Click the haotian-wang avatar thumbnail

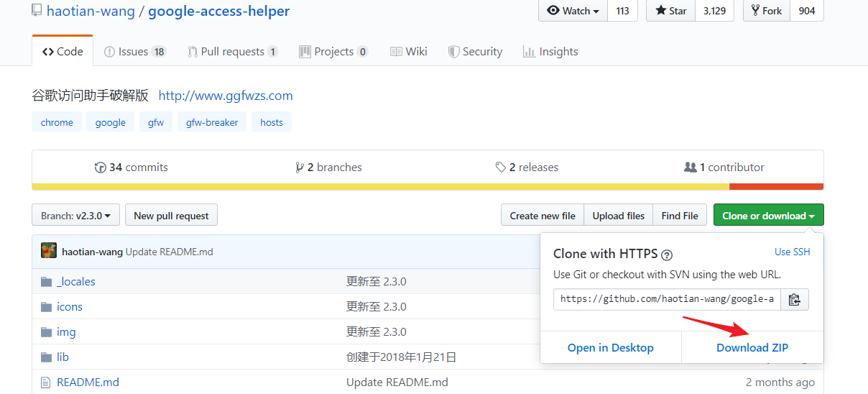(49, 251)
